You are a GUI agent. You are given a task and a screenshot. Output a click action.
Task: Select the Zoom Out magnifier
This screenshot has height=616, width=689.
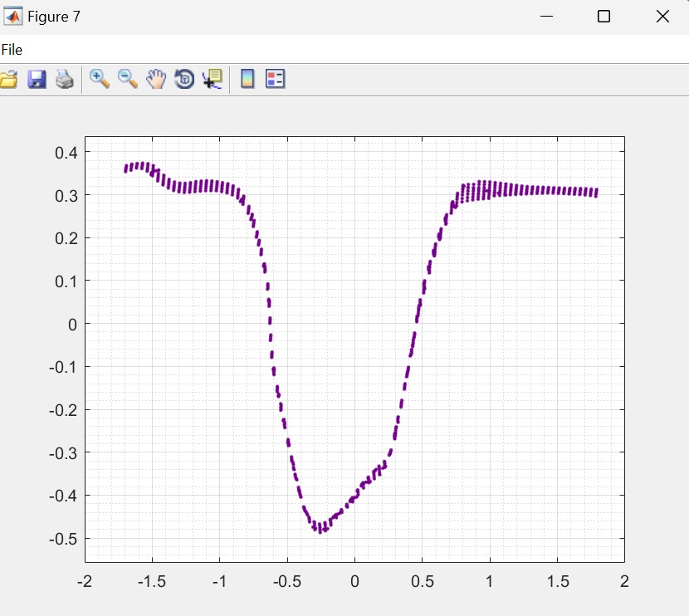[x=128, y=79]
